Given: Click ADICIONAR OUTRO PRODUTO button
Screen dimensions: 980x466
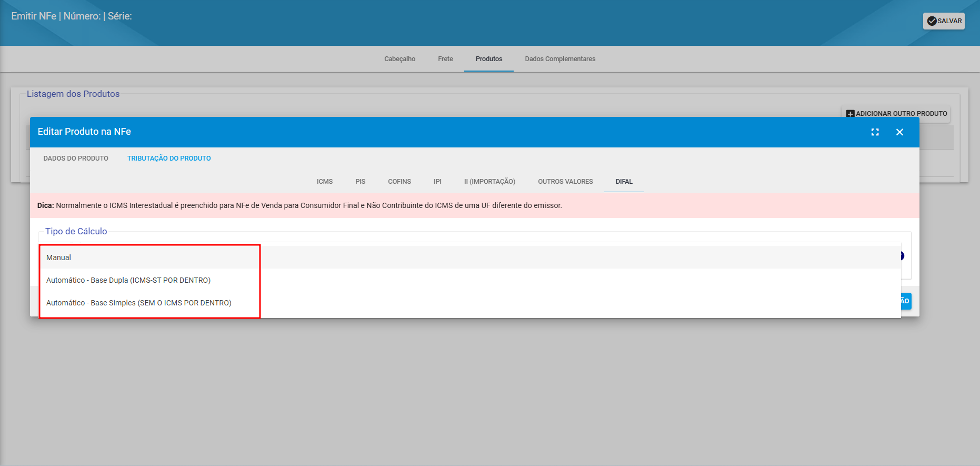Looking at the screenshot, I should tap(896, 114).
